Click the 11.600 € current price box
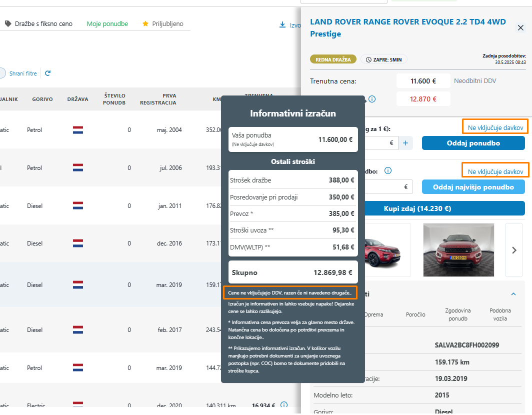The image size is (532, 415). (x=423, y=81)
